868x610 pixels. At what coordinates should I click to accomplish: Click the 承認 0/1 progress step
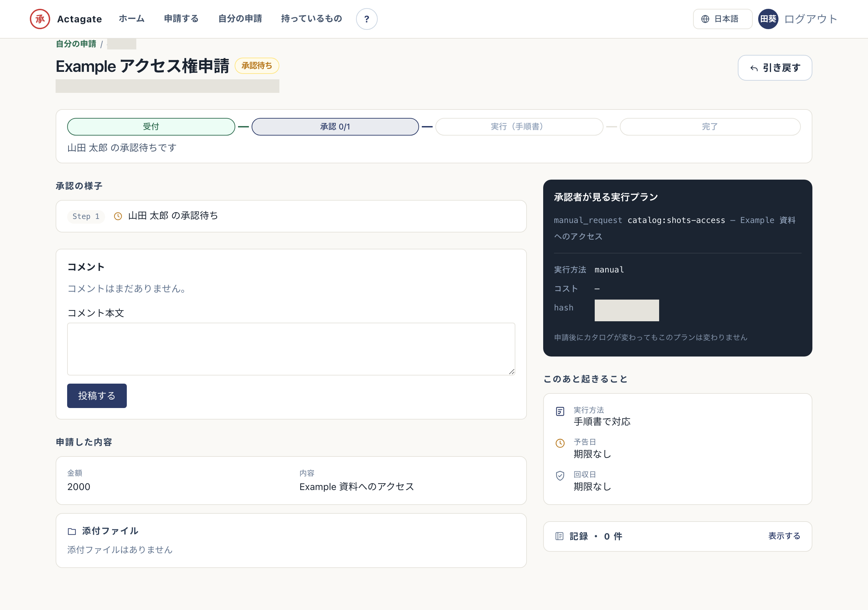tap(335, 127)
